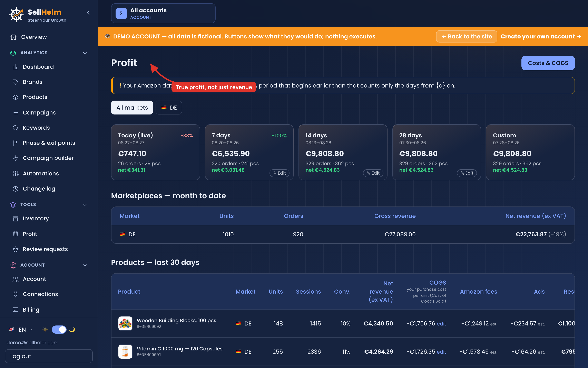The image size is (588, 368).
Task: Click the DE row in Marketplaces table
Action: coord(343,234)
